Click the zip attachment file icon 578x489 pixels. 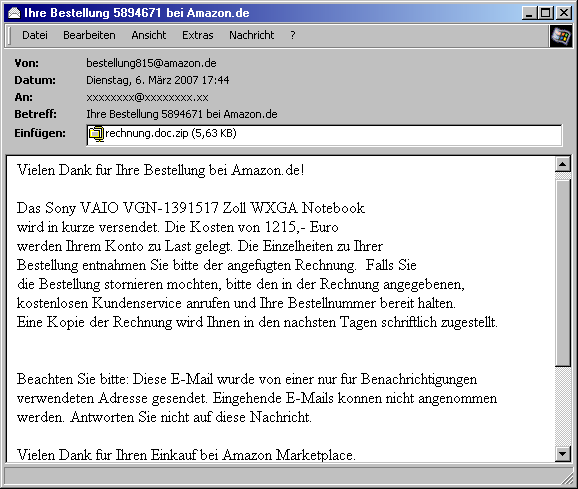tap(96, 134)
